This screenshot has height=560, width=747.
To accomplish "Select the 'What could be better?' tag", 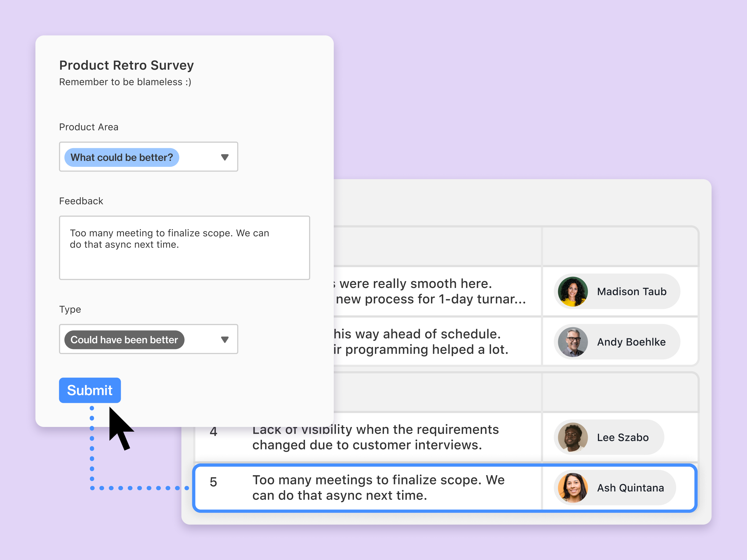I will tap(122, 157).
